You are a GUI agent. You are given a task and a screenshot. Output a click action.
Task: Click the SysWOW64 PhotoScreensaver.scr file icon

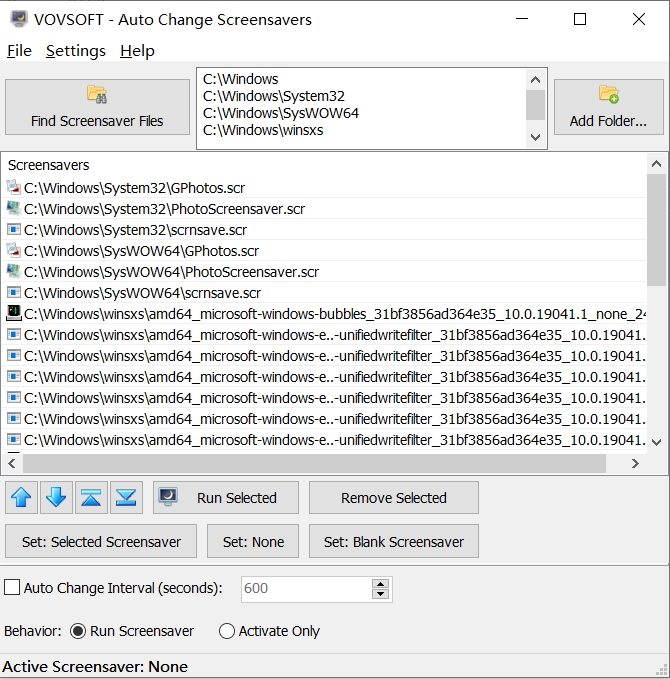coord(13,272)
